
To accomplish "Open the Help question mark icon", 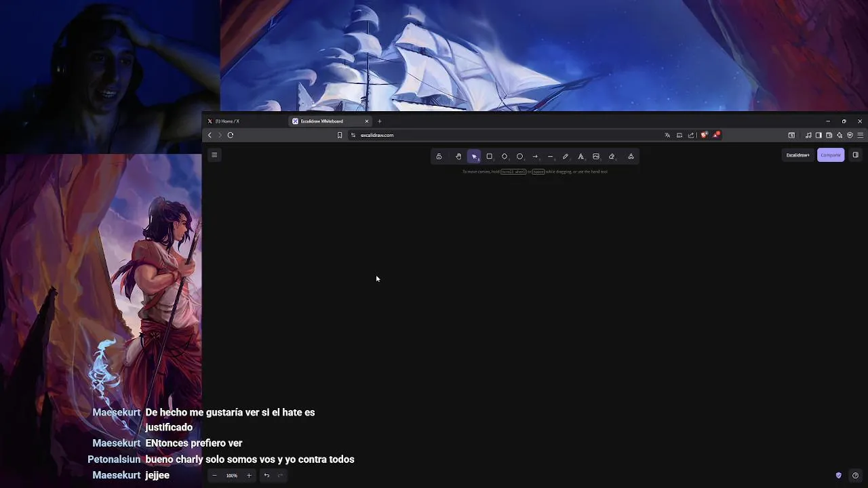I will pos(855,476).
